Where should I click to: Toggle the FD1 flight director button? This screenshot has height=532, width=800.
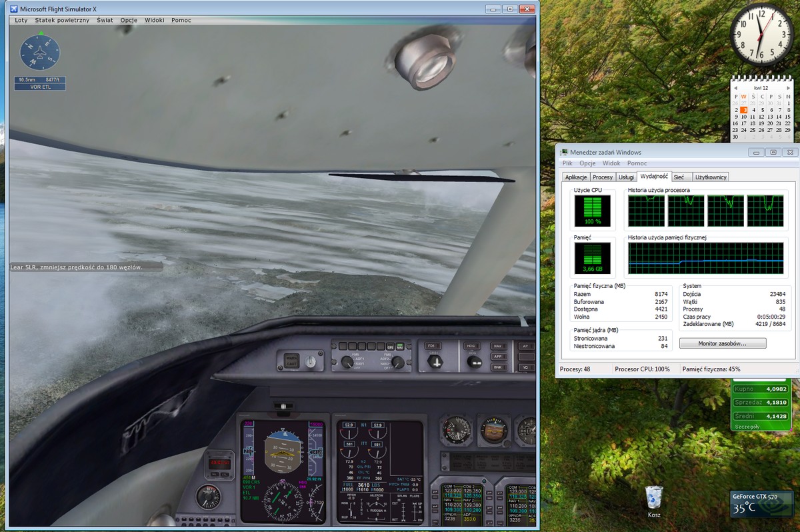[431, 346]
